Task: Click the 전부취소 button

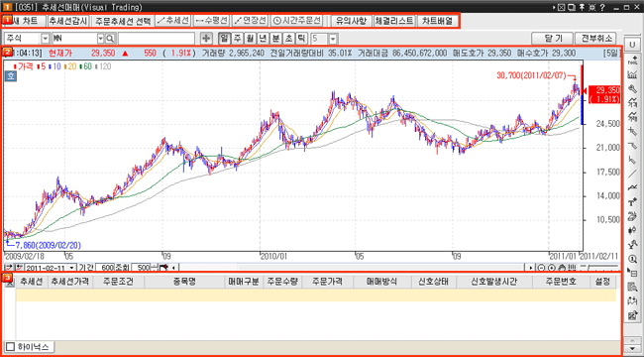Action: point(595,39)
